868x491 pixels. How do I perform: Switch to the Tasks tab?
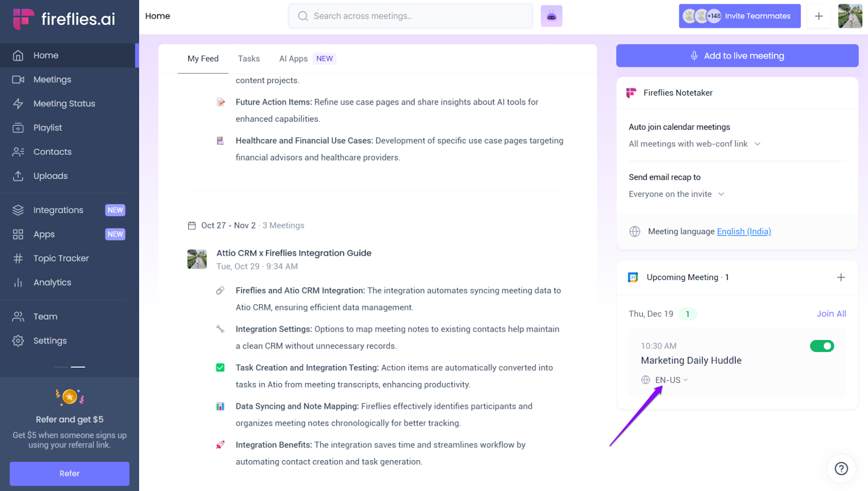point(249,59)
